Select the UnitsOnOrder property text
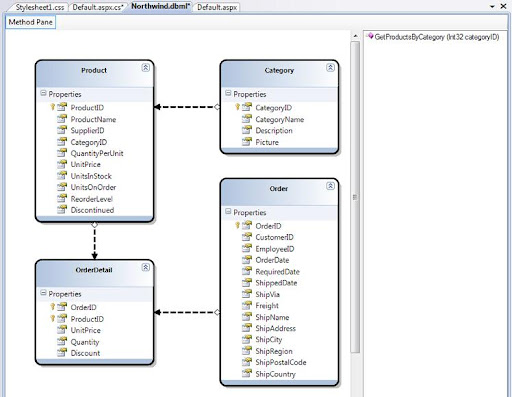The width and height of the screenshot is (512, 397). click(x=93, y=187)
